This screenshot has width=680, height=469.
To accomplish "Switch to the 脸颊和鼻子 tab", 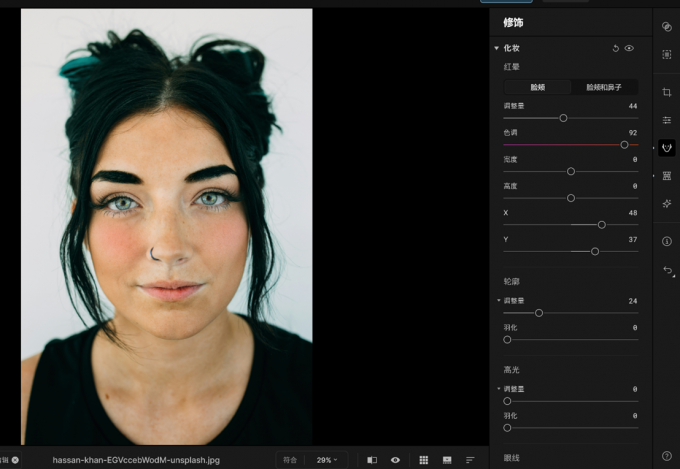I will [604, 87].
